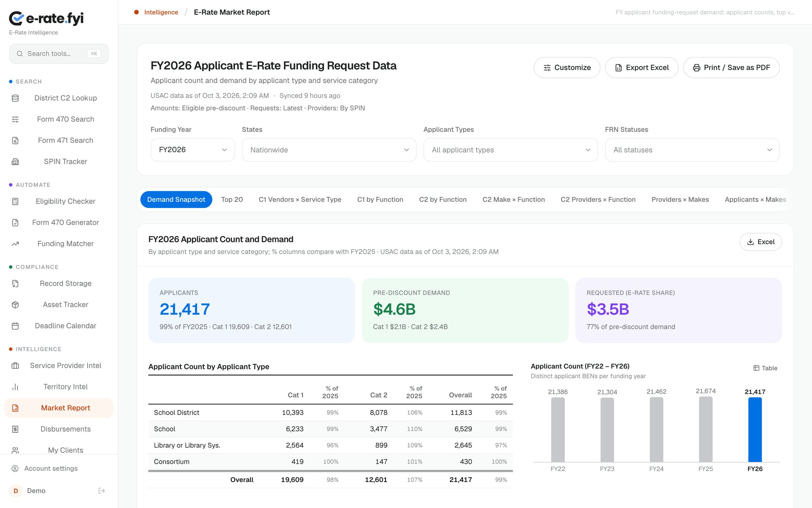Click the Funding Matcher trend icon

[x=15, y=244]
